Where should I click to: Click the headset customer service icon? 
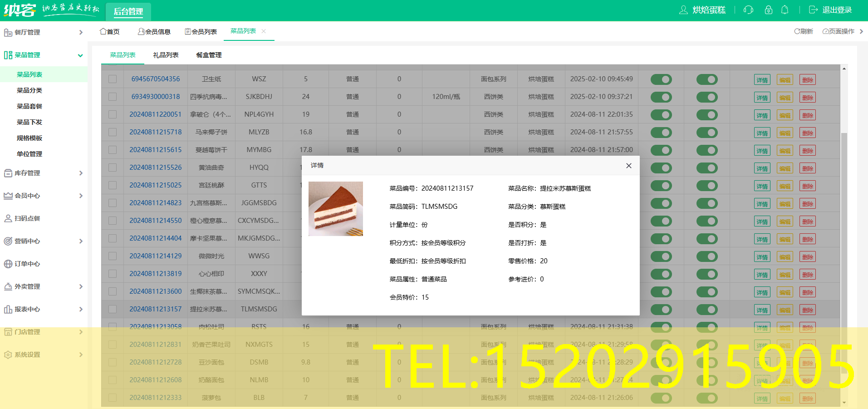(x=748, y=10)
